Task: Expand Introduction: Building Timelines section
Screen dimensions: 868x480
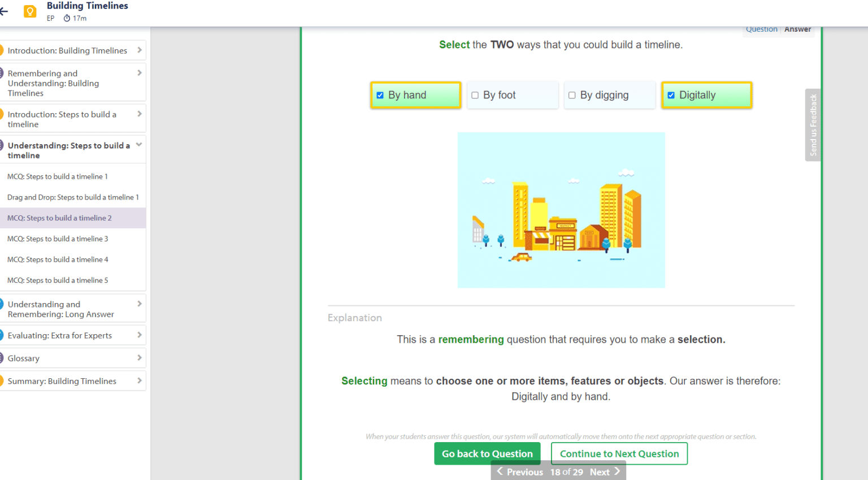Action: pos(139,50)
